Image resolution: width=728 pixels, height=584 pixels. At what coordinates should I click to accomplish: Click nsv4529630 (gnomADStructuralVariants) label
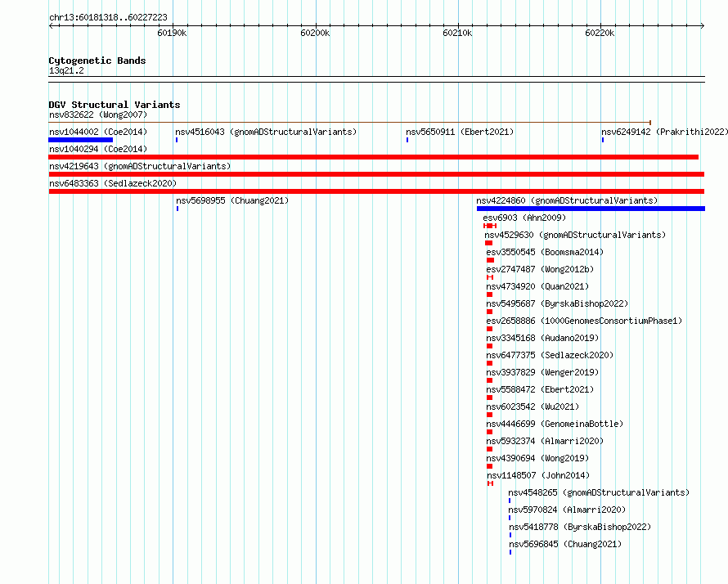575,235
